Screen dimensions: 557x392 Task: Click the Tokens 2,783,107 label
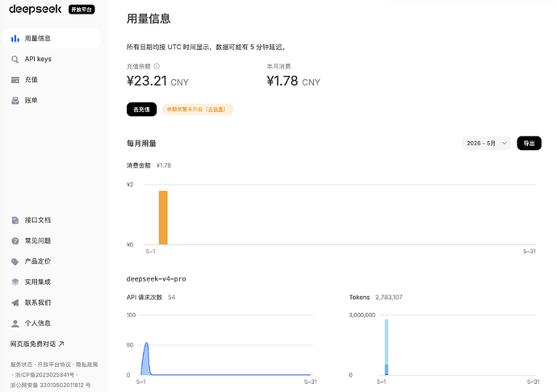(375, 297)
